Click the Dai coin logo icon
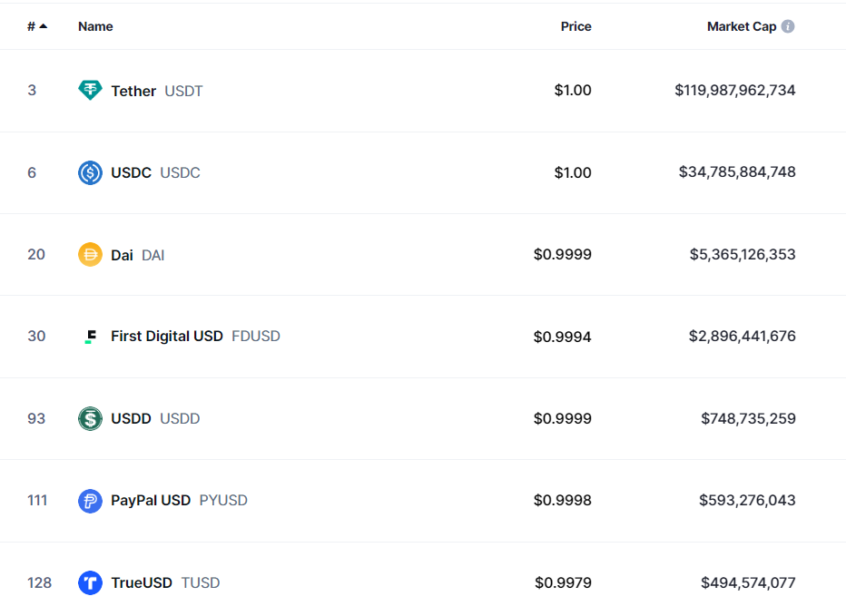The height and width of the screenshot is (616, 846). [90, 255]
